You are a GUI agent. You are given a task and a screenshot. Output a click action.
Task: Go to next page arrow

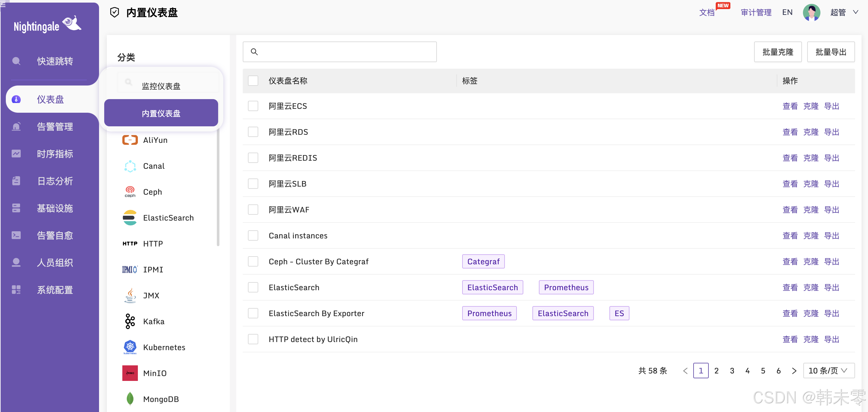(x=794, y=371)
